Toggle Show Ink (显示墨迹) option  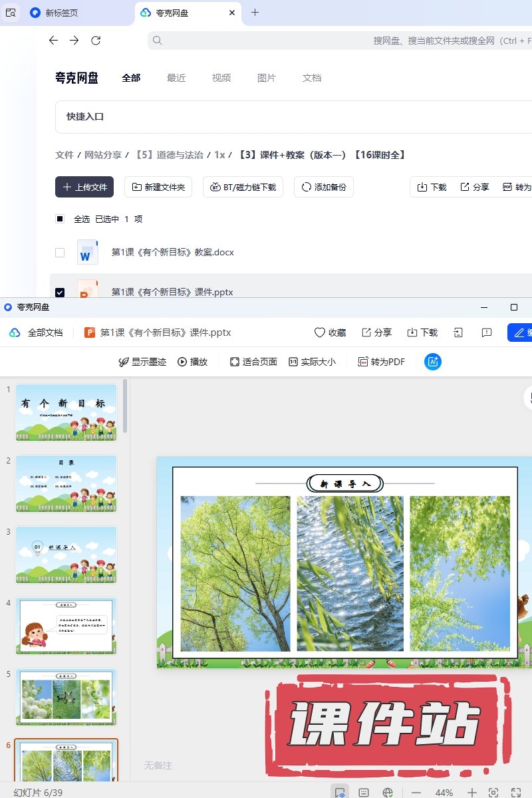coord(142,362)
